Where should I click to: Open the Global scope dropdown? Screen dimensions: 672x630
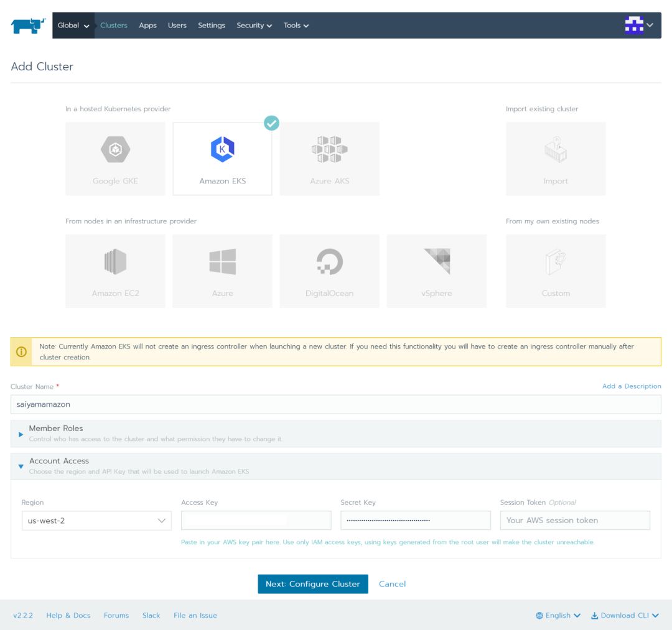(73, 25)
